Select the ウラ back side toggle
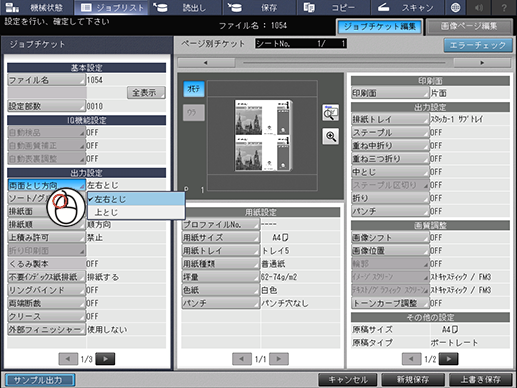This screenshot has height=388, width=517. [194, 113]
